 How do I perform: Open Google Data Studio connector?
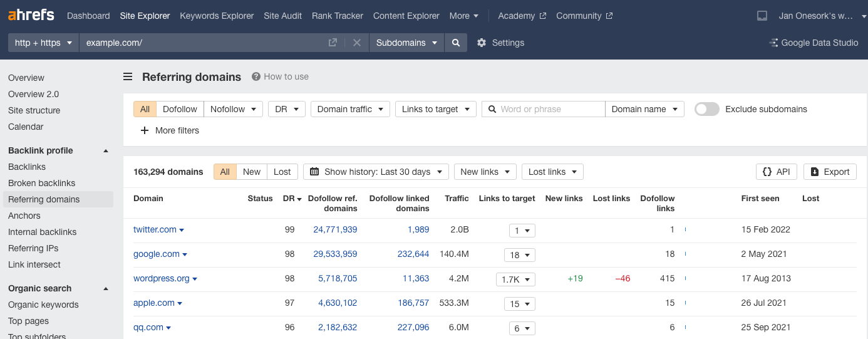click(x=814, y=43)
